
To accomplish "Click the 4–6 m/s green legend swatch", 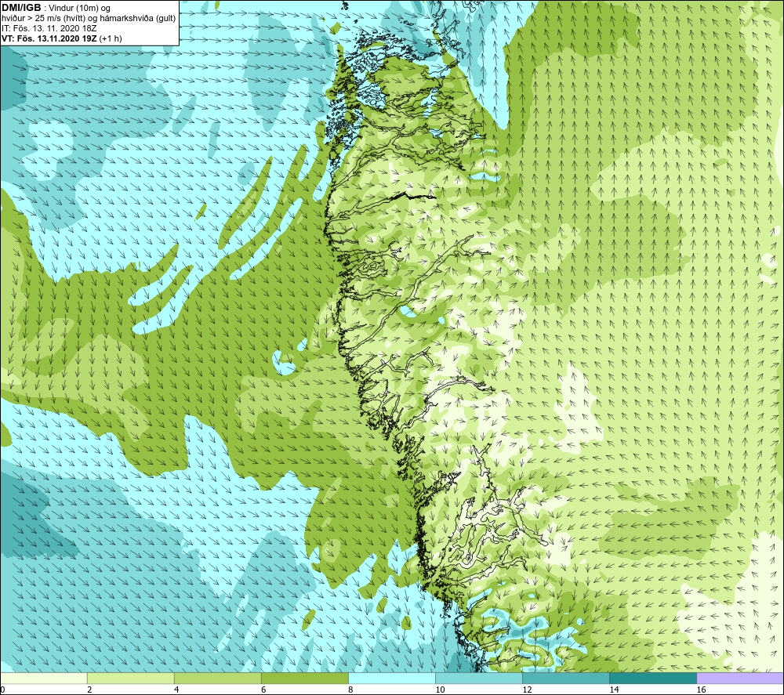I will tap(218, 679).
